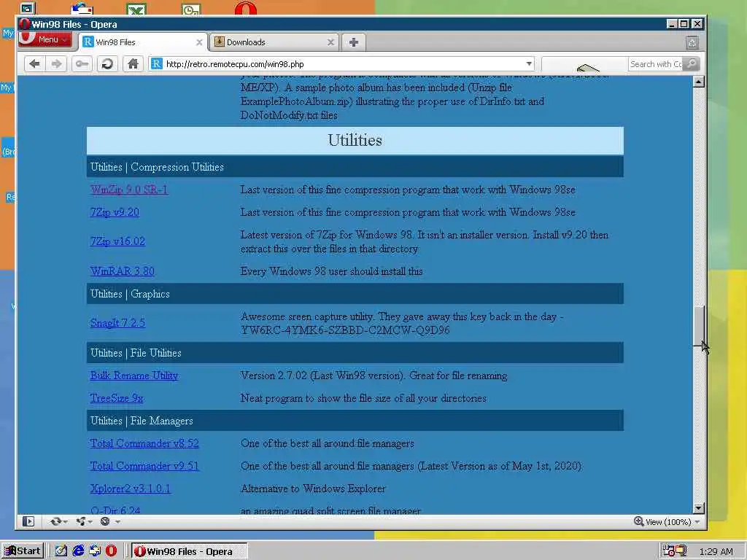Open the Xplorer2 v3.1.0.1 link
The height and width of the screenshot is (560, 747).
coord(131,489)
